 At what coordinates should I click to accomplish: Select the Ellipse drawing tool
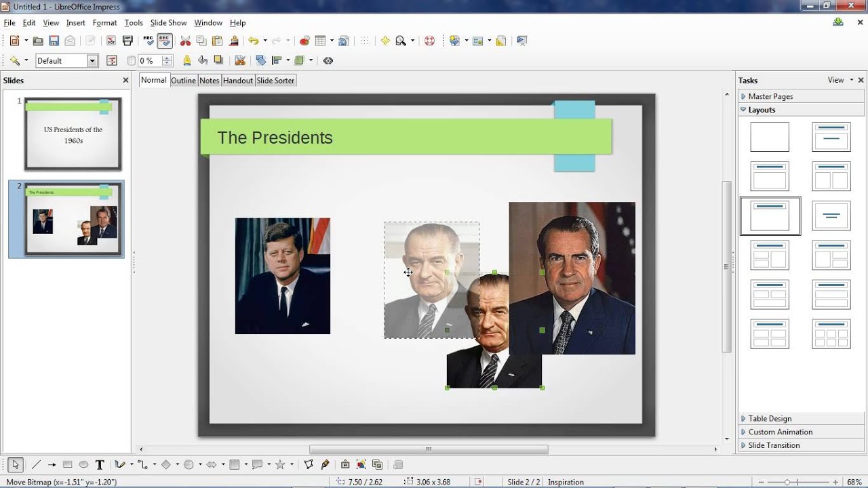[x=83, y=464]
